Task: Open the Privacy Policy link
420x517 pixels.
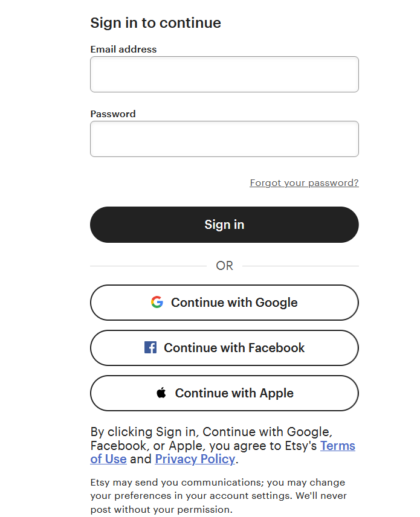Action: 195,459
